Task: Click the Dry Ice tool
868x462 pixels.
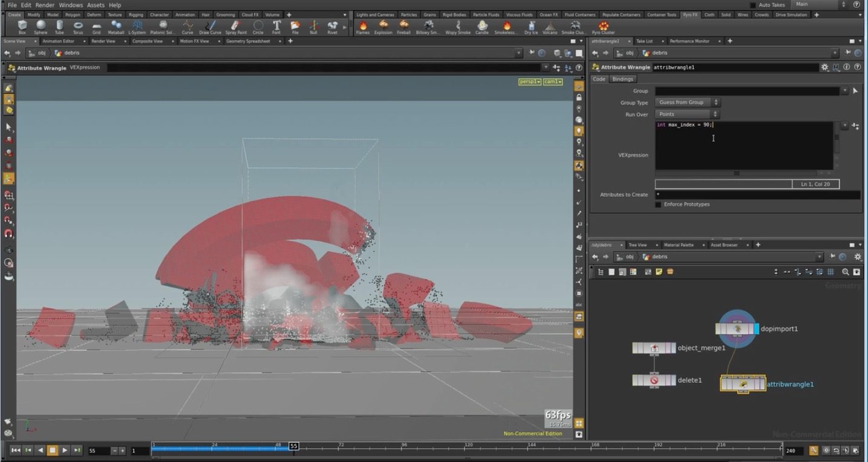Action: (531, 27)
